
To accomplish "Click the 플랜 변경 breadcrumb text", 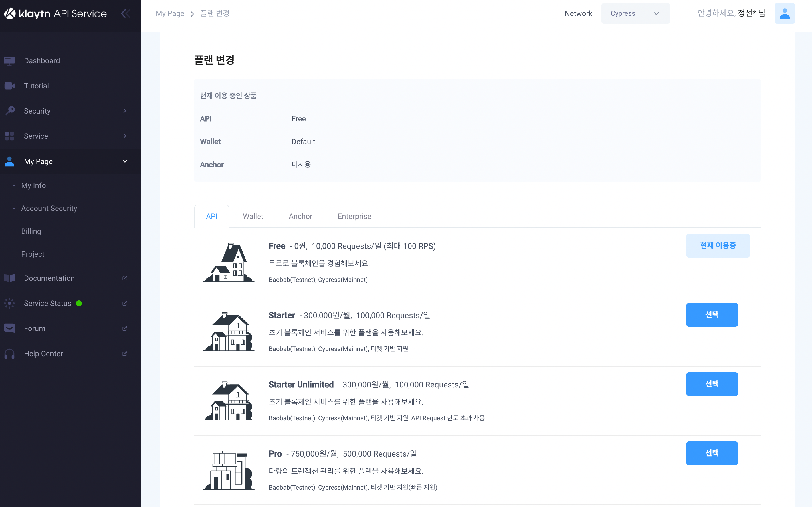I will click(x=215, y=13).
